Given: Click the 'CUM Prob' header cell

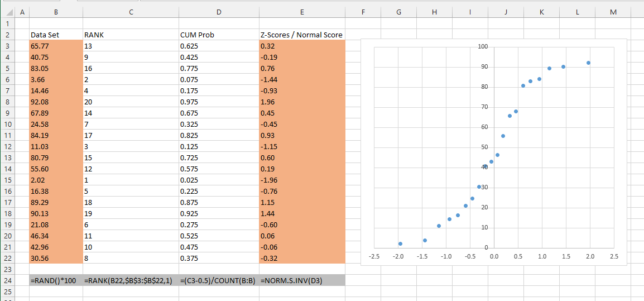Looking at the screenshot, I should coord(219,35).
